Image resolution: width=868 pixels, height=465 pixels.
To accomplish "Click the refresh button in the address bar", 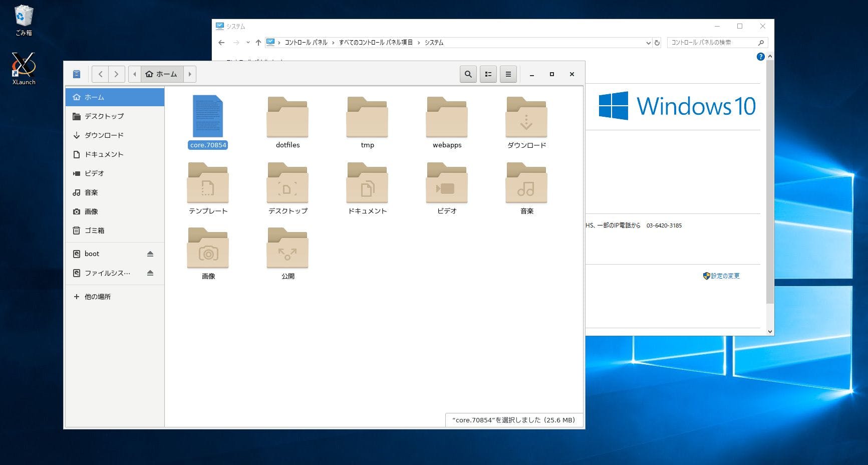I will [x=657, y=43].
